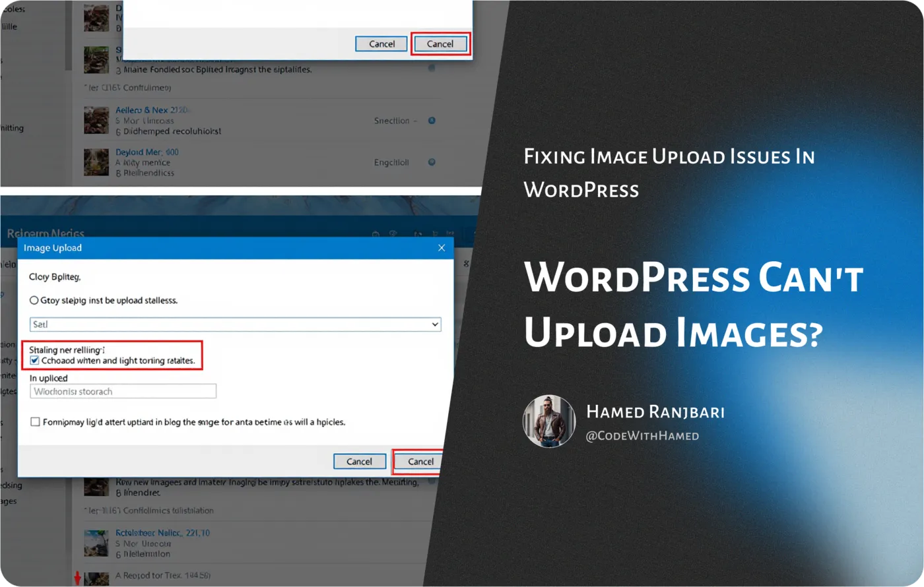Select the 'Gtoy stepig inst be upload' radio button

tap(34, 300)
